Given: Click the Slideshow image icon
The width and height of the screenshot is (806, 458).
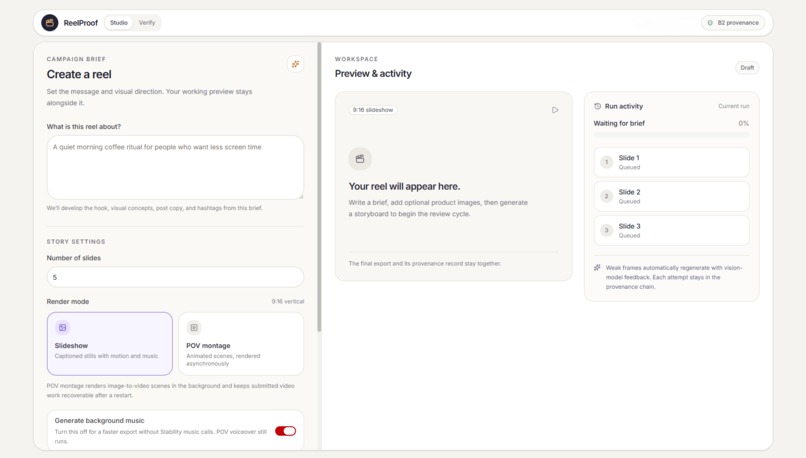Looking at the screenshot, I should [63, 327].
